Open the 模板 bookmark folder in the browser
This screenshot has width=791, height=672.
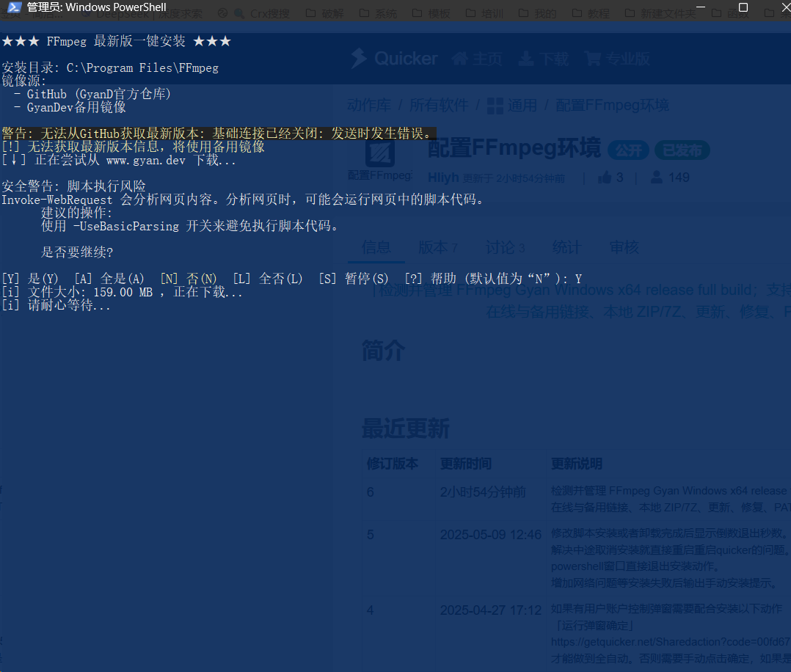point(431,14)
